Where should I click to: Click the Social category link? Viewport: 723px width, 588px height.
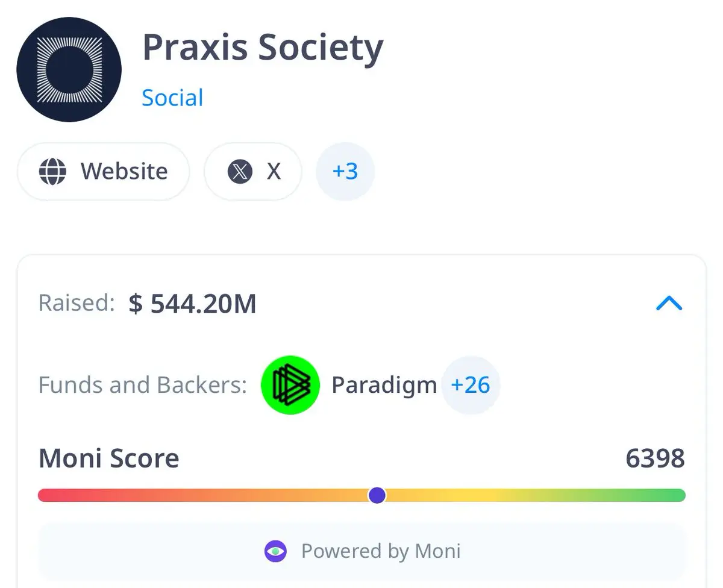coord(172,98)
